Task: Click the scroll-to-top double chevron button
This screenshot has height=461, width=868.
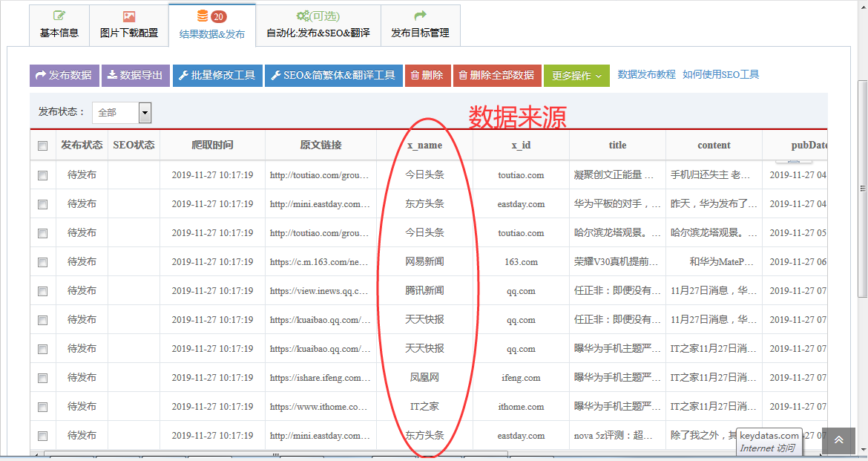Action: click(838, 439)
